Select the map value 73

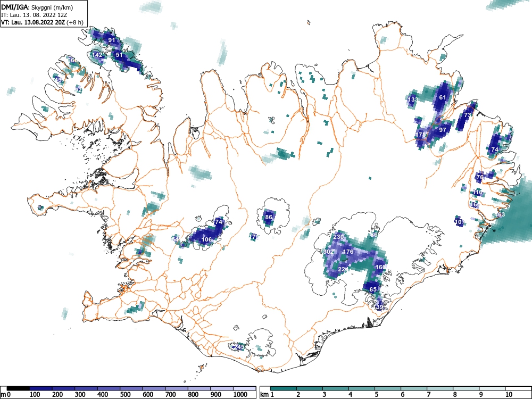pos(468,115)
